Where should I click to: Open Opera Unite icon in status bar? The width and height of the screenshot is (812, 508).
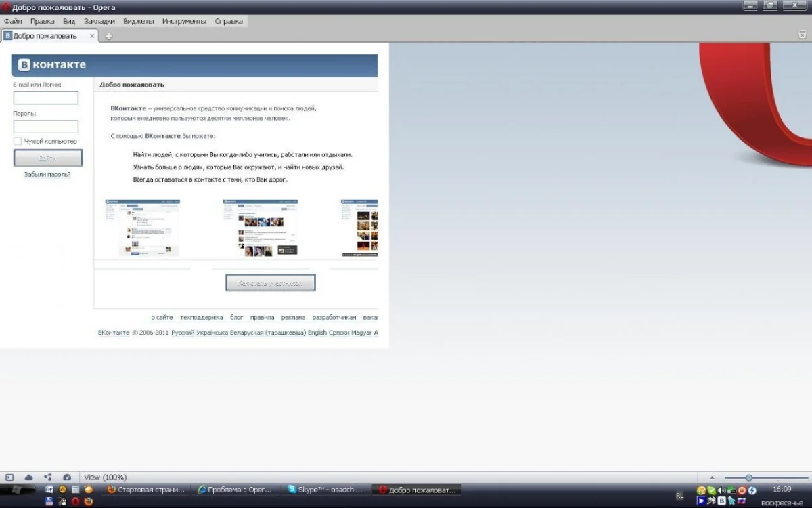48,478
